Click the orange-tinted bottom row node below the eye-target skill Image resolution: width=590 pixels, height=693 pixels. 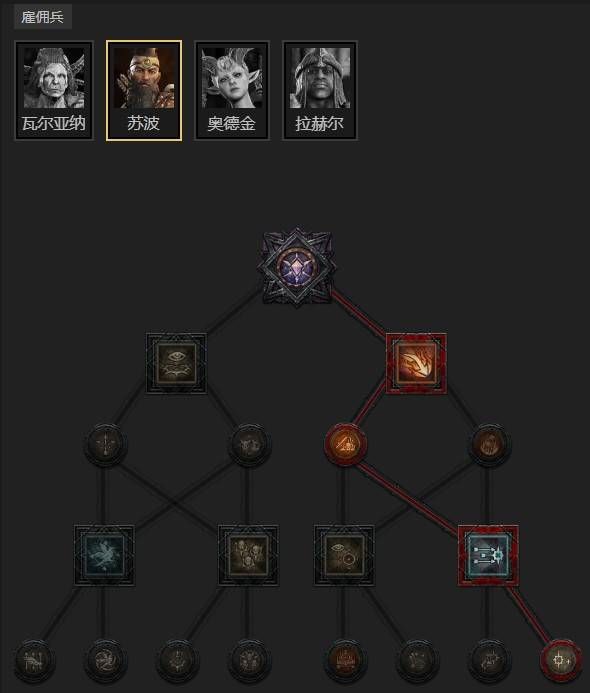point(345,660)
